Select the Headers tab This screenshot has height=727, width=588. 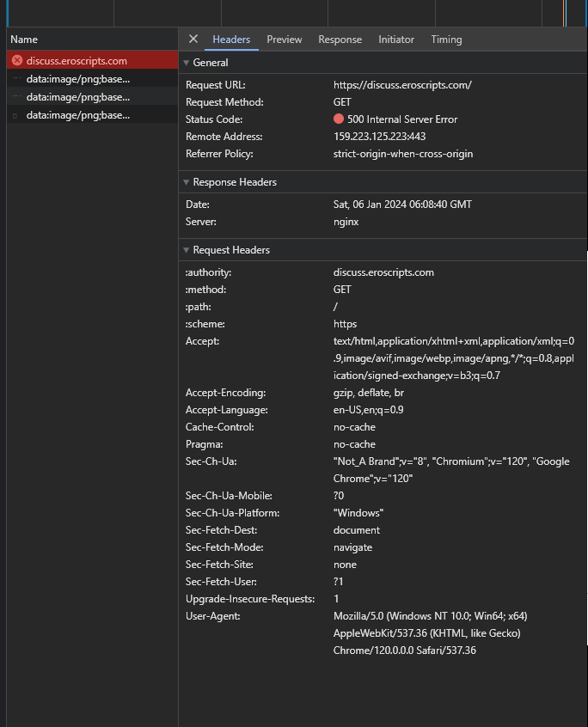tap(231, 40)
